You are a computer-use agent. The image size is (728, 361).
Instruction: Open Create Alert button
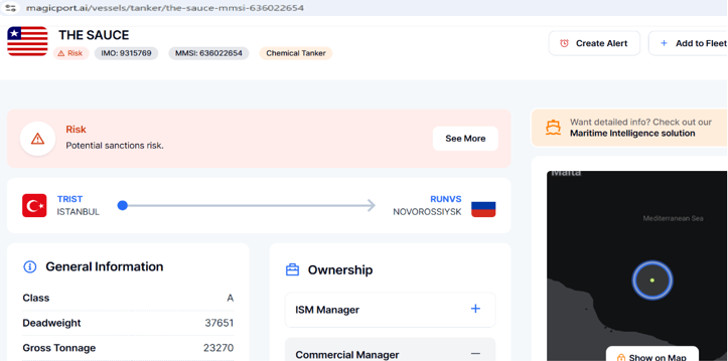(x=594, y=43)
